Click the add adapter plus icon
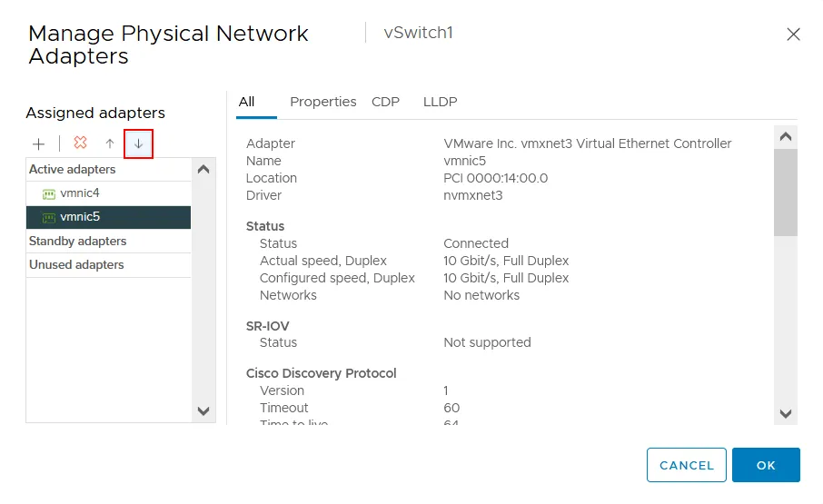The width and height of the screenshot is (823, 504). (x=39, y=143)
